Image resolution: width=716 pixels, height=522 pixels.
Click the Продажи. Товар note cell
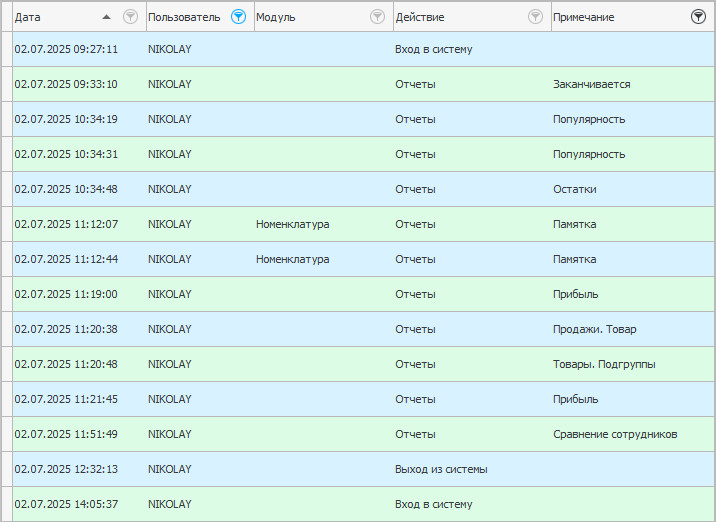632,329
